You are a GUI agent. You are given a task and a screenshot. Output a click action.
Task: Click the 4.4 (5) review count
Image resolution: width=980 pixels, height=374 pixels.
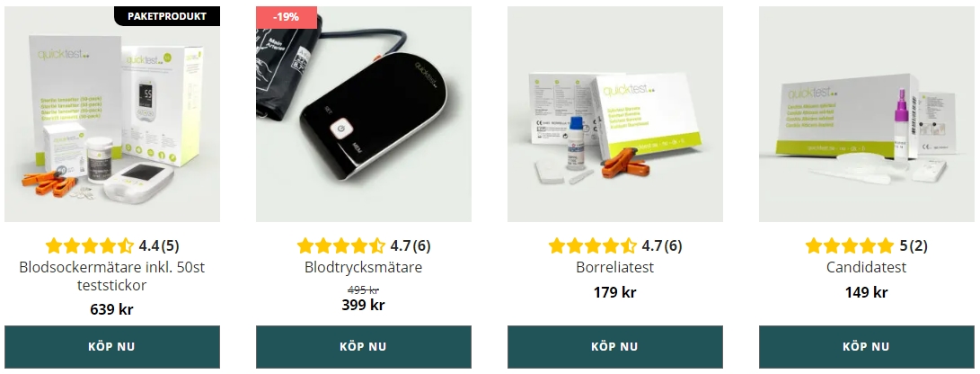point(159,245)
